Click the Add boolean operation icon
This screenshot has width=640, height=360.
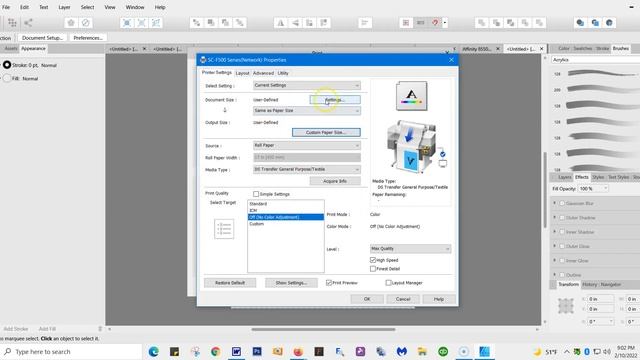point(482,23)
